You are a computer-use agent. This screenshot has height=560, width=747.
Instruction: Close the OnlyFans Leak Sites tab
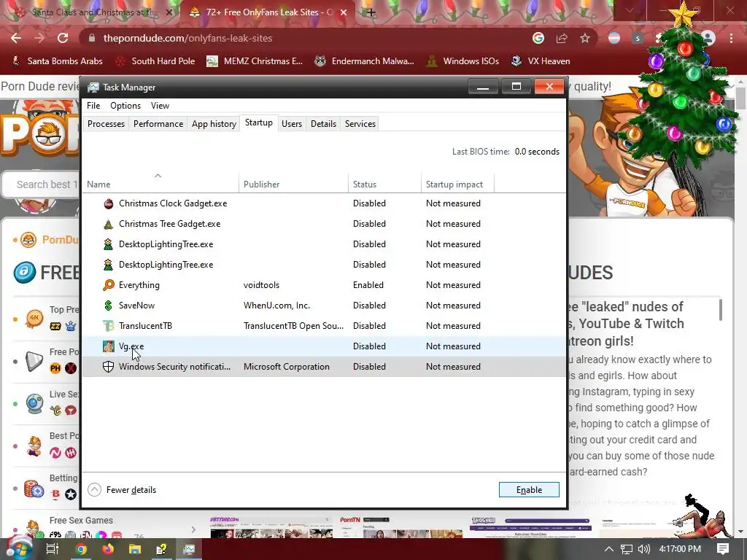[x=344, y=12]
